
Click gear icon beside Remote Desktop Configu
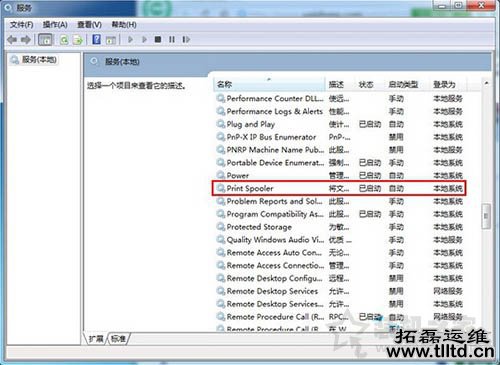click(x=221, y=278)
